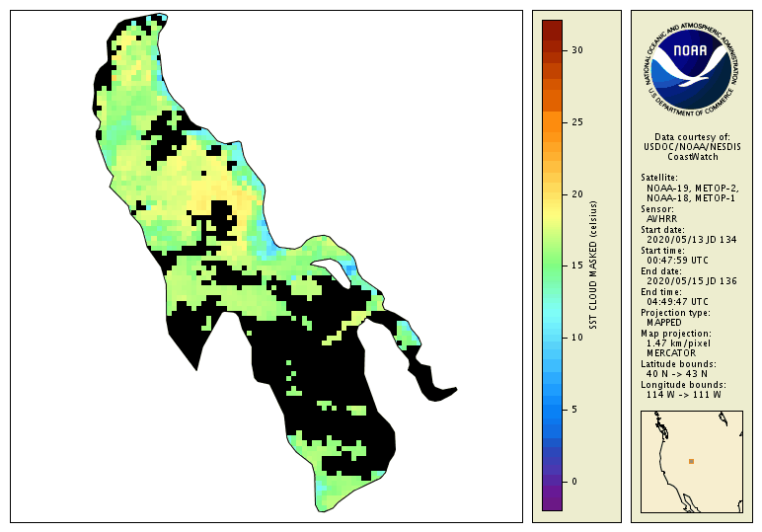This screenshot has height=532, width=762.
Task: Click '04:49:47 UTC' end time value
Action: (x=677, y=302)
